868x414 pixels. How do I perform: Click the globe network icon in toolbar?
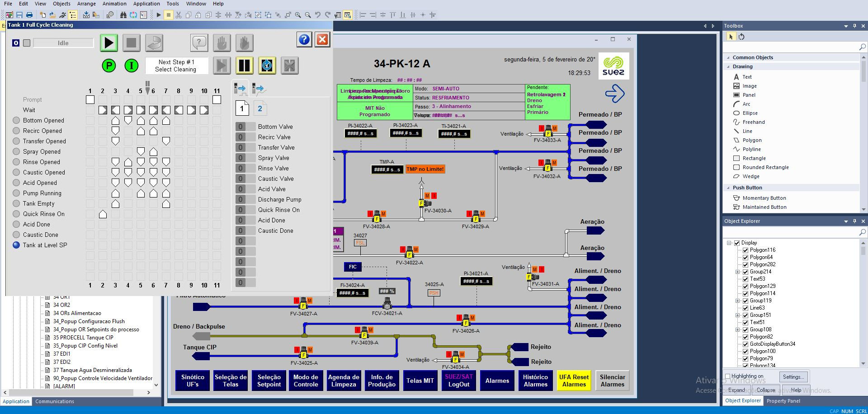(110, 15)
